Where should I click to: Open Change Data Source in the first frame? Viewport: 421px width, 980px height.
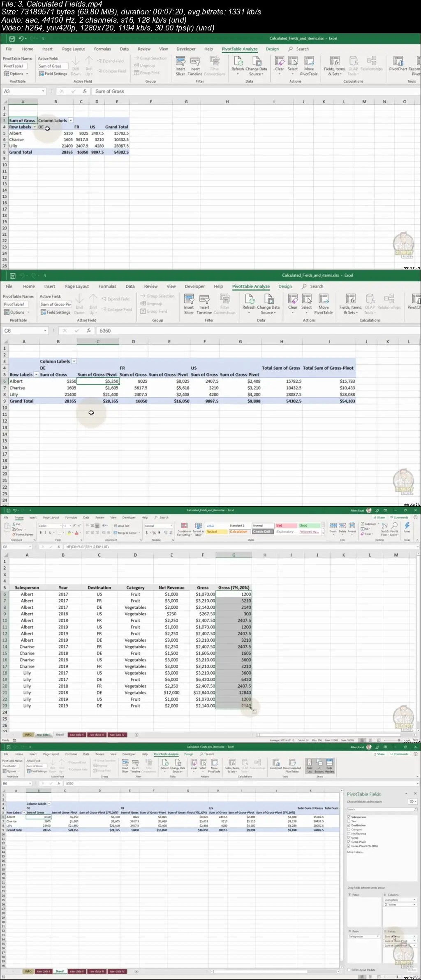coord(256,66)
